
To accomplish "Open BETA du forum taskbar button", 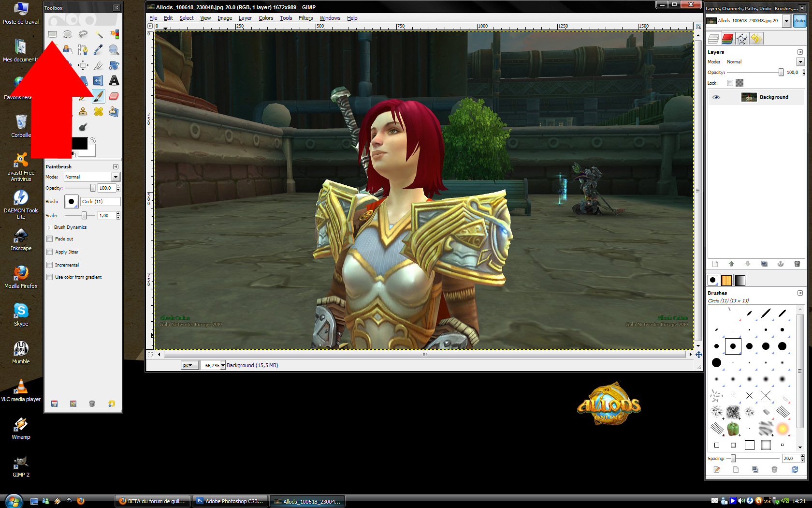I will (x=153, y=501).
